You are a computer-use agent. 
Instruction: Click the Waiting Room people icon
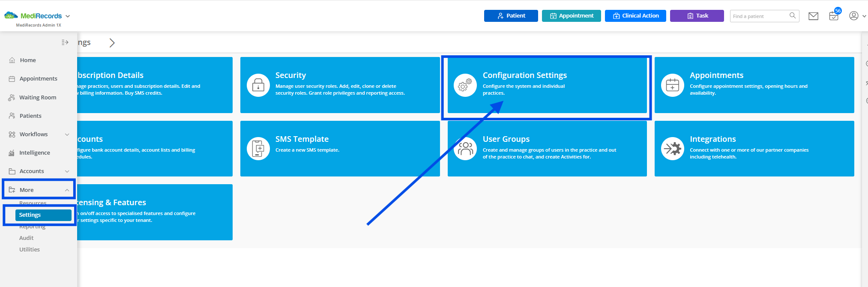click(x=12, y=98)
